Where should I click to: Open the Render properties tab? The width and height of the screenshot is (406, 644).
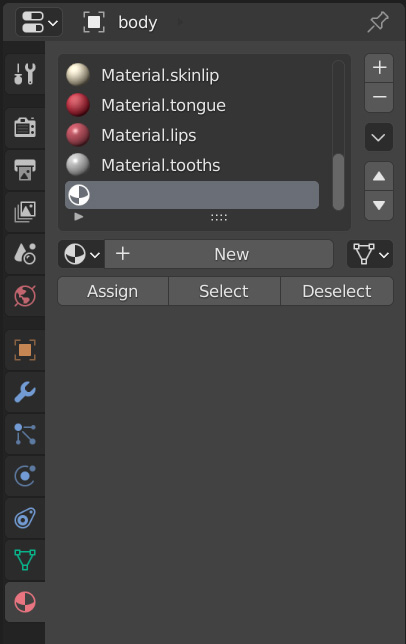25,127
